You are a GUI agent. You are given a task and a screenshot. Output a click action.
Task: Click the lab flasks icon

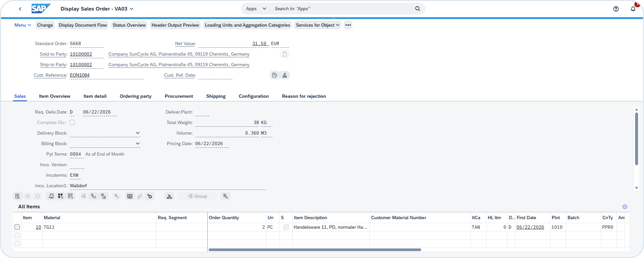pyautogui.click(x=140, y=196)
